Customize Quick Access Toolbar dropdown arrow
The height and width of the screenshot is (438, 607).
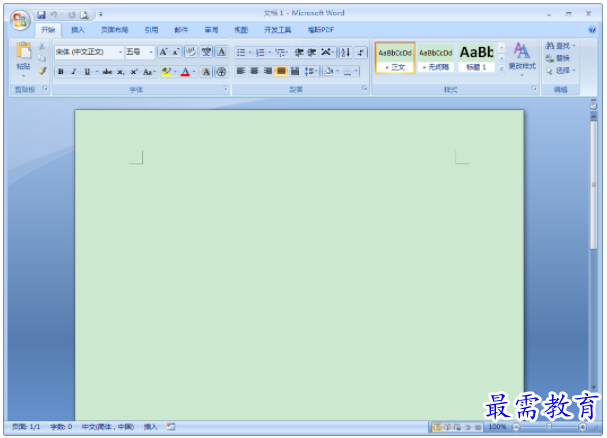(x=101, y=15)
